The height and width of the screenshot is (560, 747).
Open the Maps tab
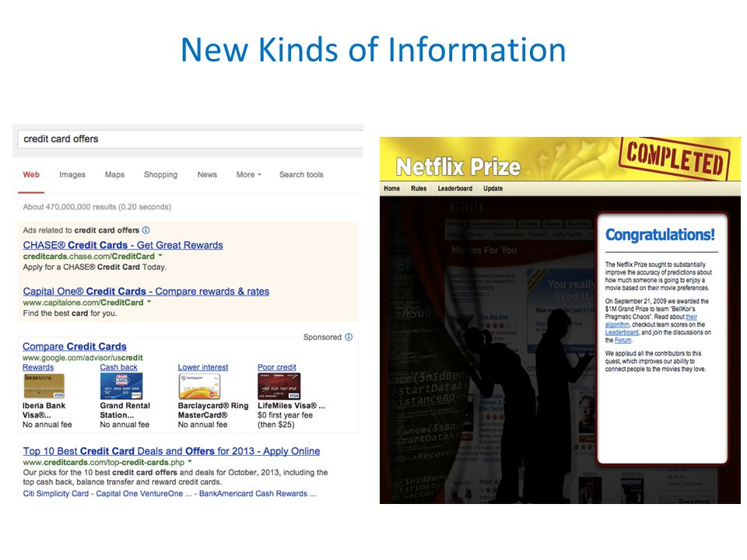[114, 175]
